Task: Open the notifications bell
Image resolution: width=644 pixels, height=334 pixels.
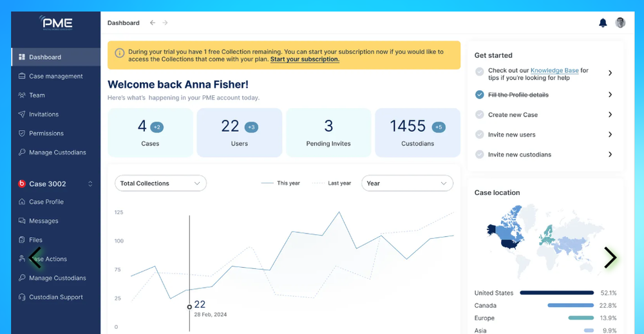Action: coord(603,23)
